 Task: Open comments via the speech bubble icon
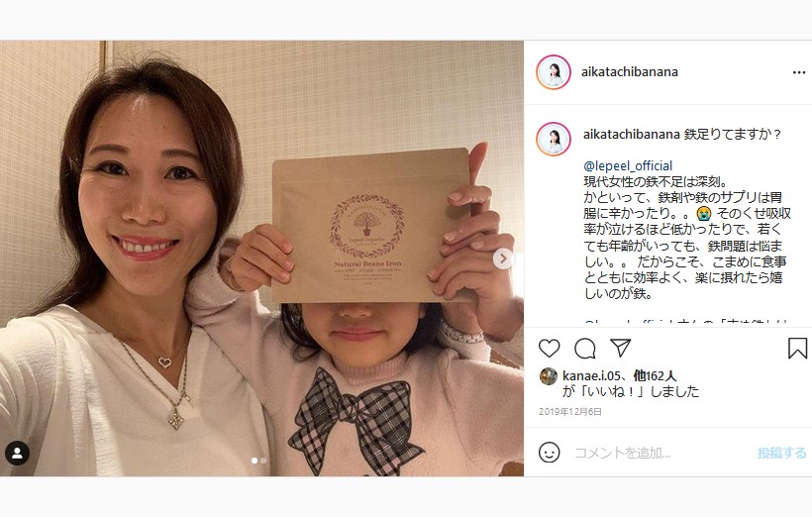click(584, 348)
